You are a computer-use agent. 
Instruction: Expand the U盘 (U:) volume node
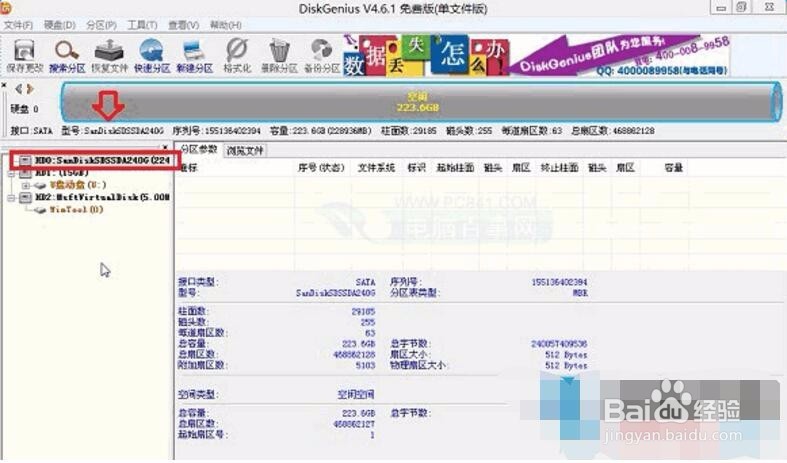(x=25, y=185)
